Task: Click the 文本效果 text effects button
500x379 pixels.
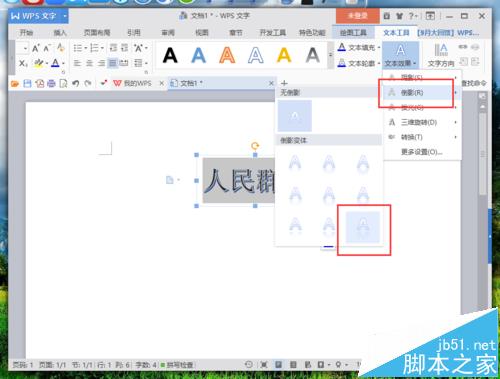Action: coord(400,55)
